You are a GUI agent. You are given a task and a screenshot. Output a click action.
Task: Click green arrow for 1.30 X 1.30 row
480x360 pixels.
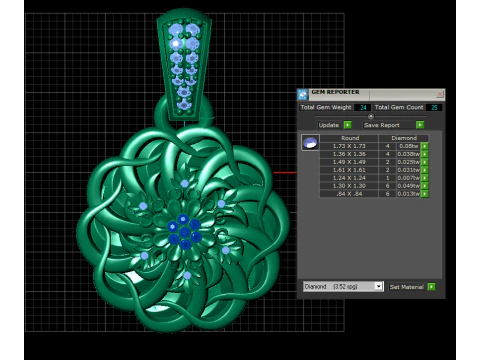(425, 186)
